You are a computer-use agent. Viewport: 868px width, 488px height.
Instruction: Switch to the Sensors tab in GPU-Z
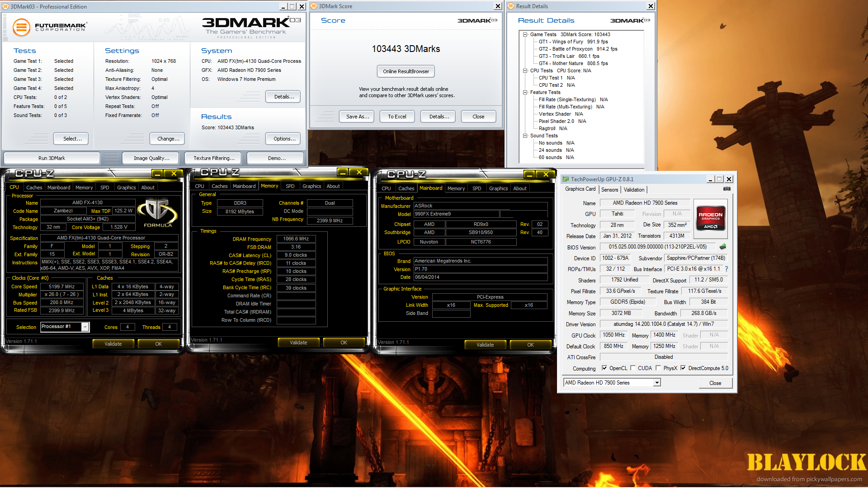(609, 190)
